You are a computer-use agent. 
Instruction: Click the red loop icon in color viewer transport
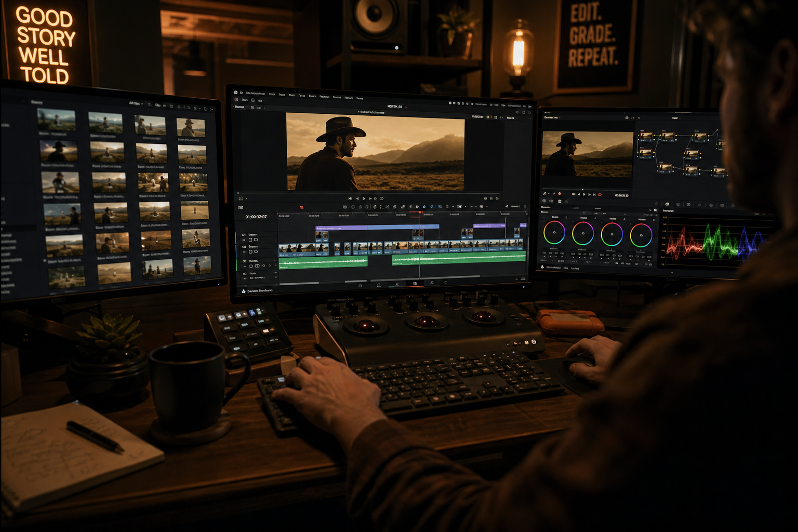[600, 195]
